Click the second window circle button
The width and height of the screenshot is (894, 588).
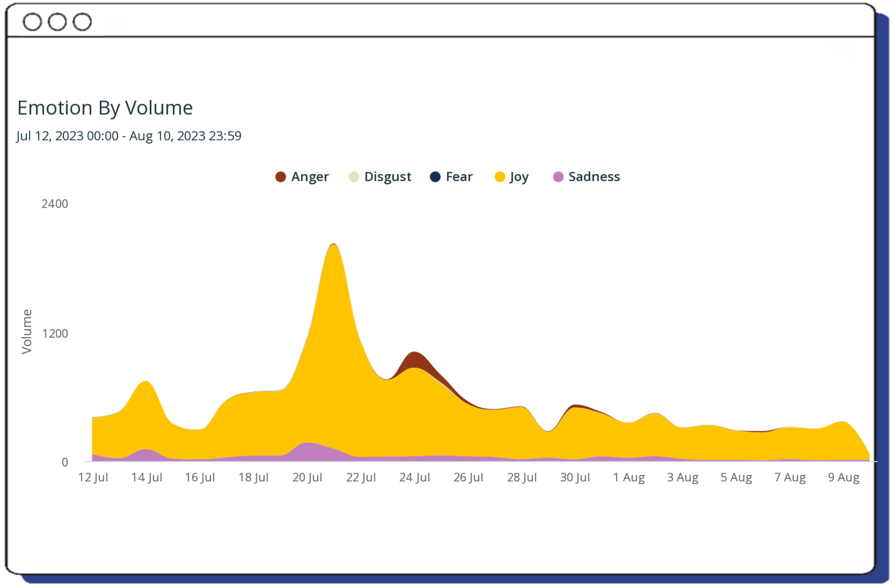(57, 22)
